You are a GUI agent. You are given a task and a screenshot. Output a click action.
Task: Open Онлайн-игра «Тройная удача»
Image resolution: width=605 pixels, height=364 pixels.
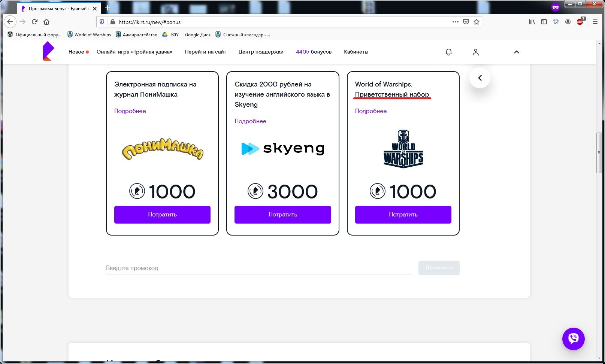pos(134,52)
